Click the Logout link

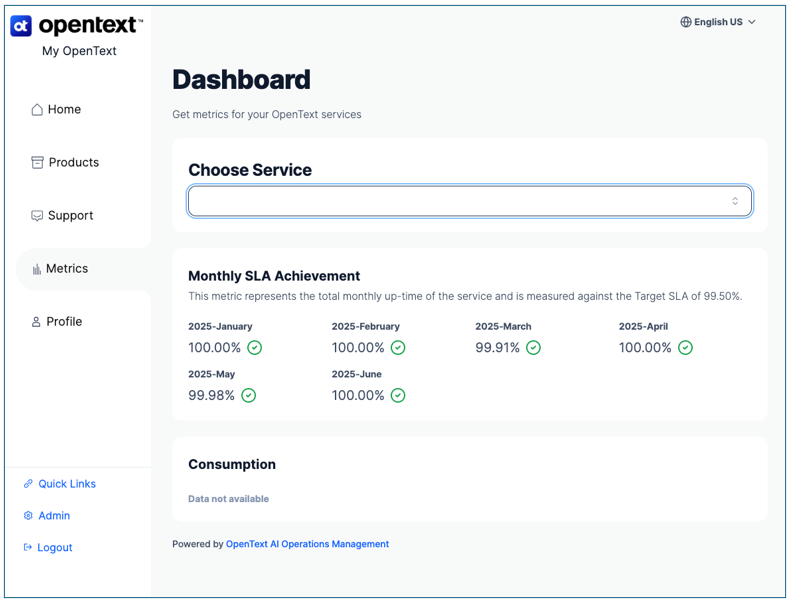(55, 548)
